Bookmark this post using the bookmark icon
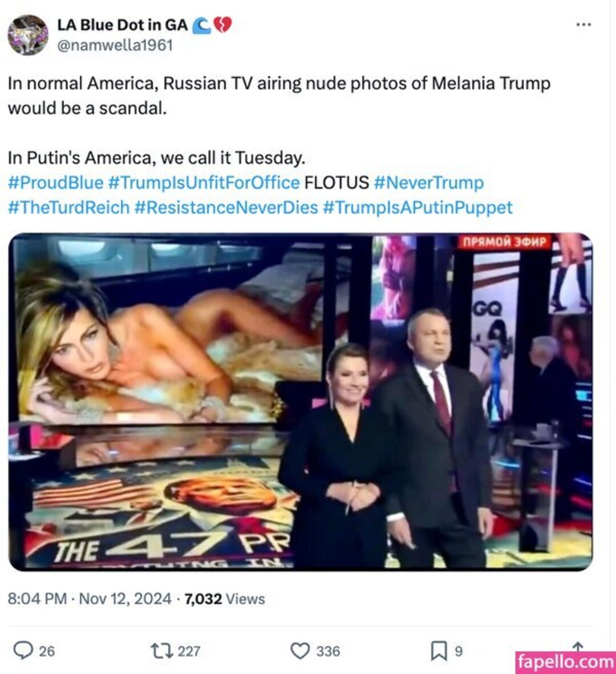The width and height of the screenshot is (616, 674). [x=438, y=651]
